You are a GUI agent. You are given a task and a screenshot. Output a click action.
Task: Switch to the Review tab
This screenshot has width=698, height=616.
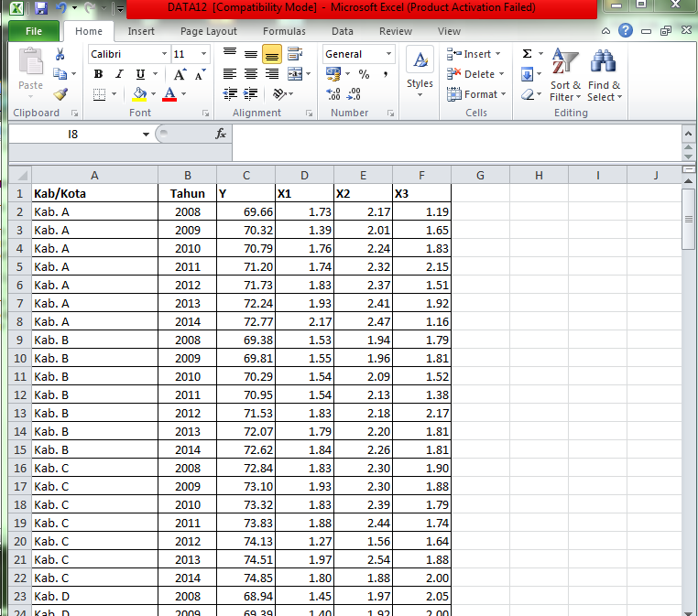pos(396,31)
